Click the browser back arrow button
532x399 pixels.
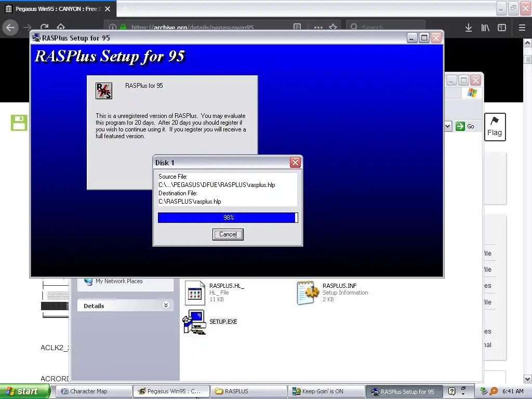coord(10,27)
